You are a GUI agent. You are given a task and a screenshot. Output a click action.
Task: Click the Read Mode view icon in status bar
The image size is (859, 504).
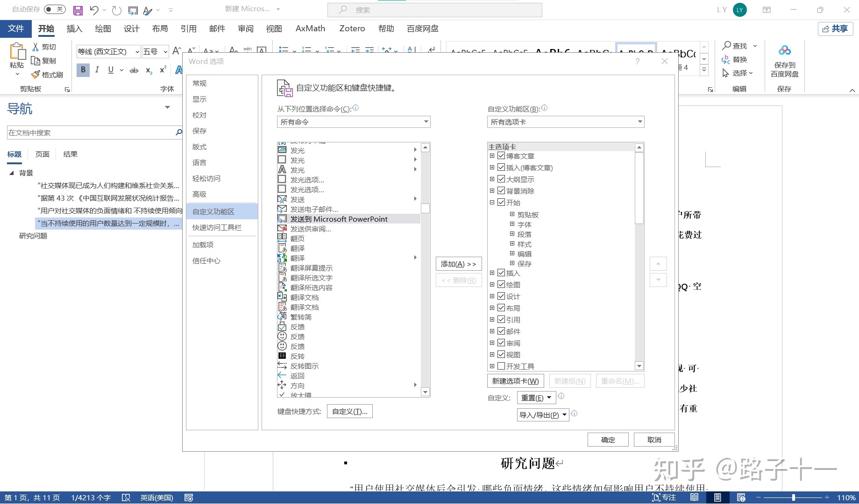pos(695,497)
